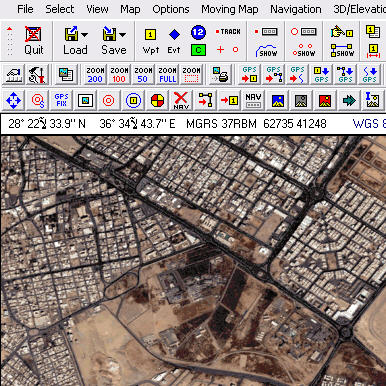Click the ZOOM 50 button
The image size is (386, 386).
[x=143, y=75]
